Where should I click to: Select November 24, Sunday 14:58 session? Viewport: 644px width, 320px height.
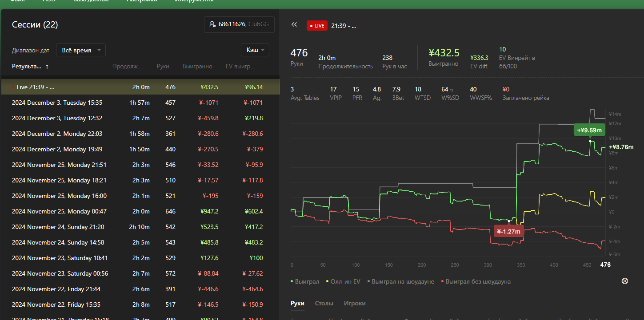pos(140,242)
